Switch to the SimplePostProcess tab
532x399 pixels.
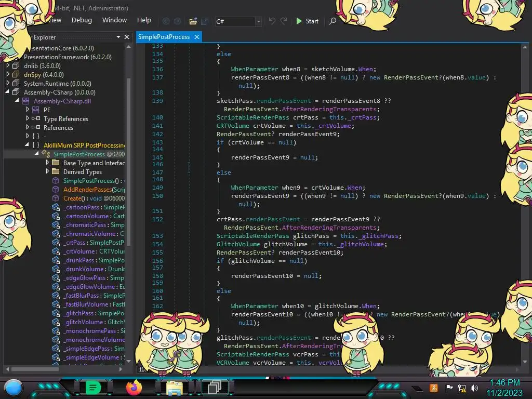(164, 37)
